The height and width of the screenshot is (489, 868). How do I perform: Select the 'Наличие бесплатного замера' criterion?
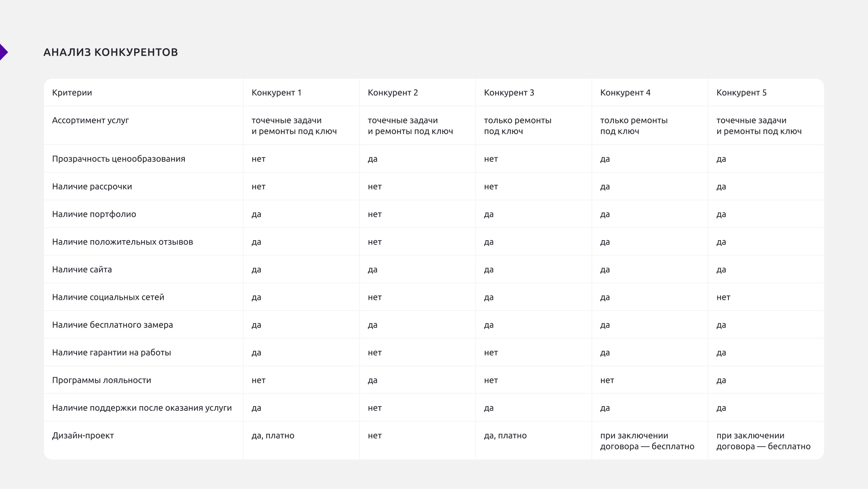pos(112,325)
